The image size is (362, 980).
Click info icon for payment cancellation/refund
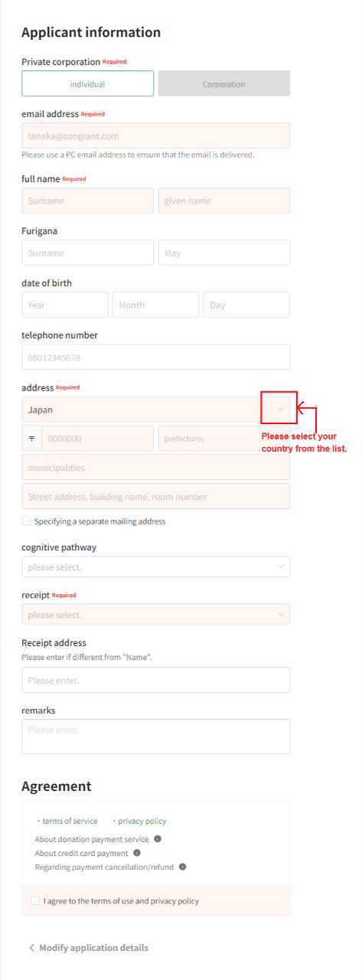[183, 867]
